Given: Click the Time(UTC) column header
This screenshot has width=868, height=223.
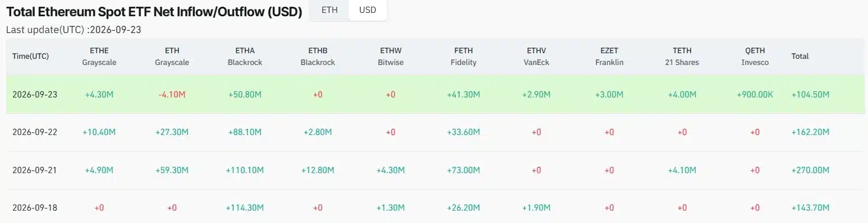Looking at the screenshot, I should (x=30, y=57).
